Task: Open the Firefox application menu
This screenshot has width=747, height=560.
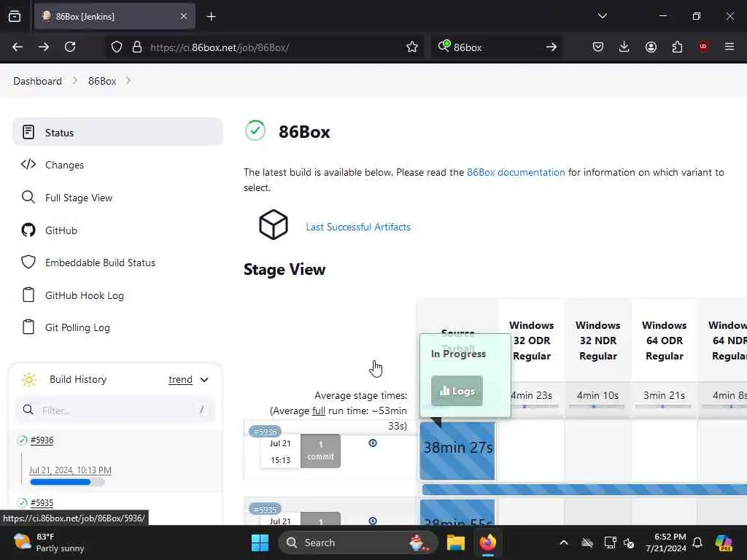Action: (x=729, y=47)
